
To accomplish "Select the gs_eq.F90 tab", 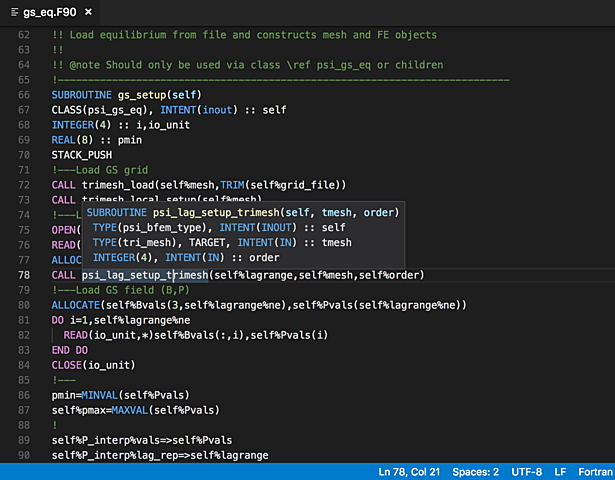I will pos(50,13).
